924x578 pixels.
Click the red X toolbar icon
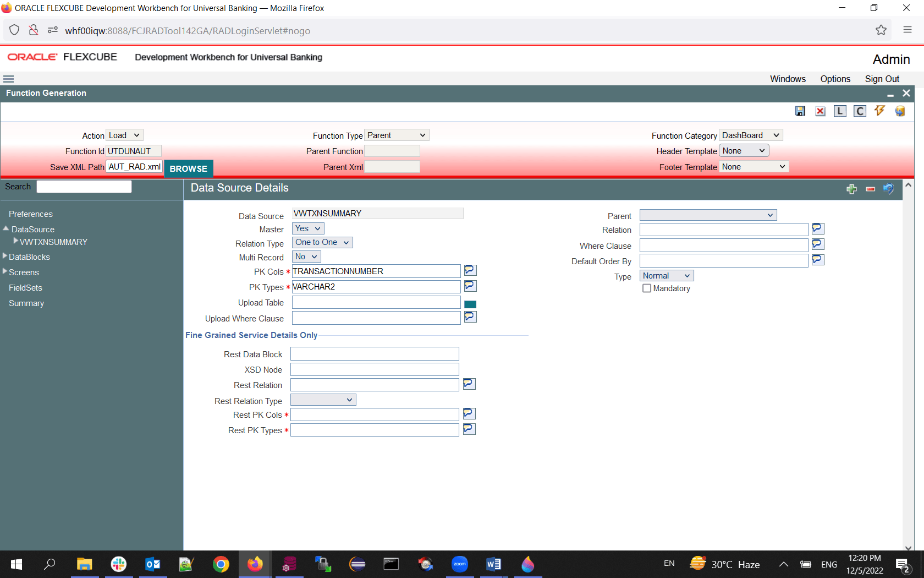pos(820,111)
